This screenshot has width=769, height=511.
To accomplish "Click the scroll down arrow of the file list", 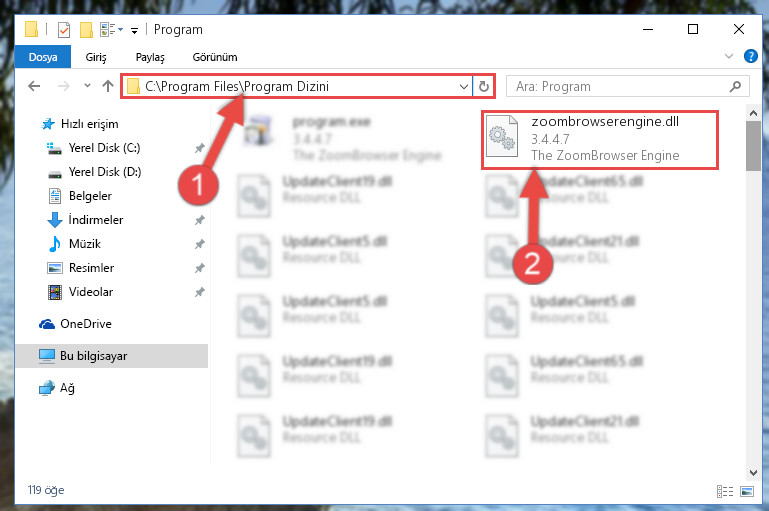I will 753,473.
